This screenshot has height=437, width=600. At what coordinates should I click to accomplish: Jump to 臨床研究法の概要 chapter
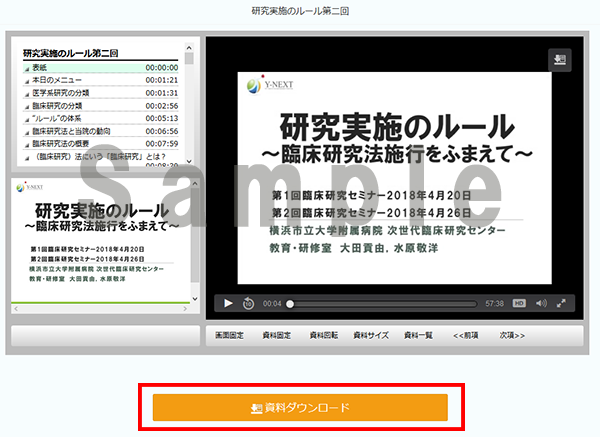click(x=68, y=144)
